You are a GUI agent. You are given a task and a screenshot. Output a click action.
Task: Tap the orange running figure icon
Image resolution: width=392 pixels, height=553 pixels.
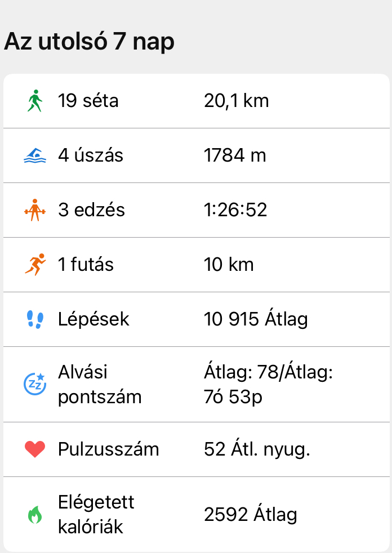click(x=35, y=265)
